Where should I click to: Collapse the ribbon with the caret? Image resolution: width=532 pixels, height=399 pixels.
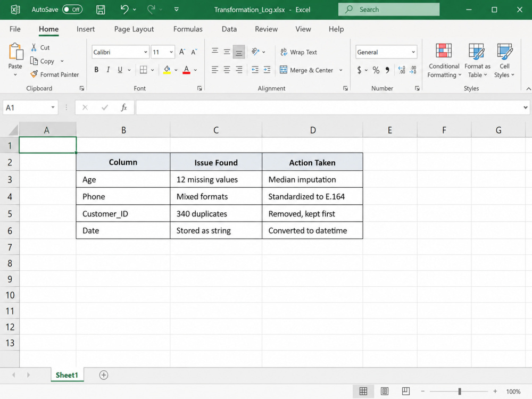click(x=528, y=88)
